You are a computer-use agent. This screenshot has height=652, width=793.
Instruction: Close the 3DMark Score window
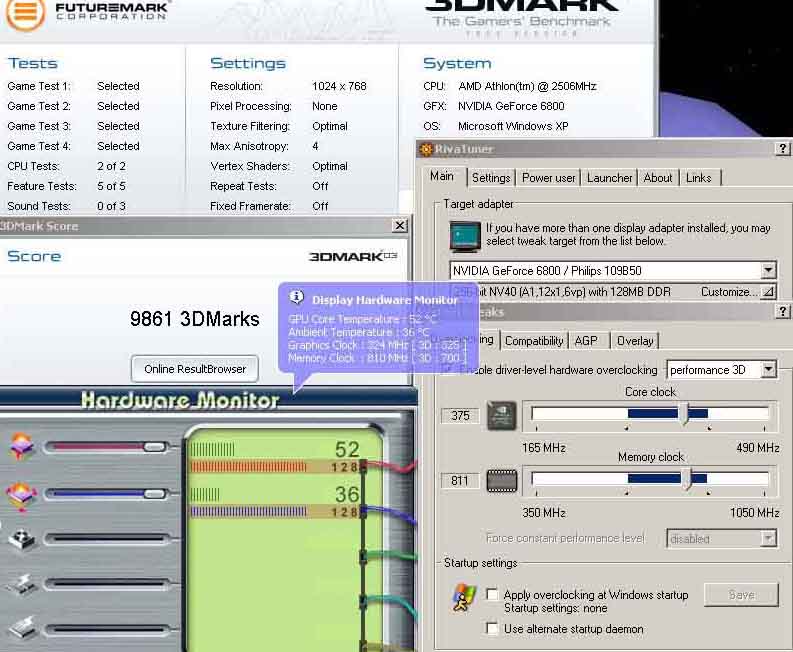[400, 226]
